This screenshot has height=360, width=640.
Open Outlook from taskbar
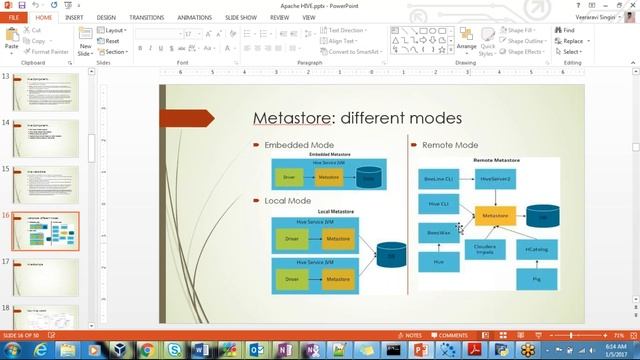coord(257,350)
